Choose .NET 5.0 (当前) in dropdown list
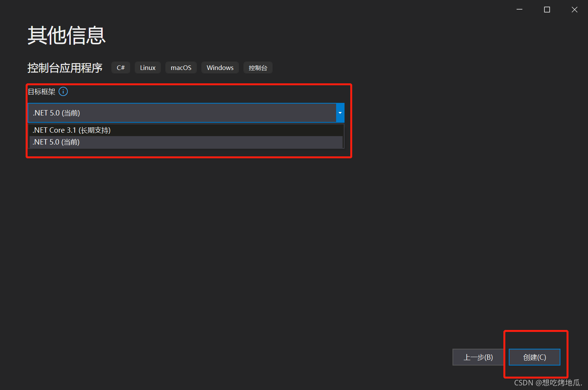 coord(186,142)
